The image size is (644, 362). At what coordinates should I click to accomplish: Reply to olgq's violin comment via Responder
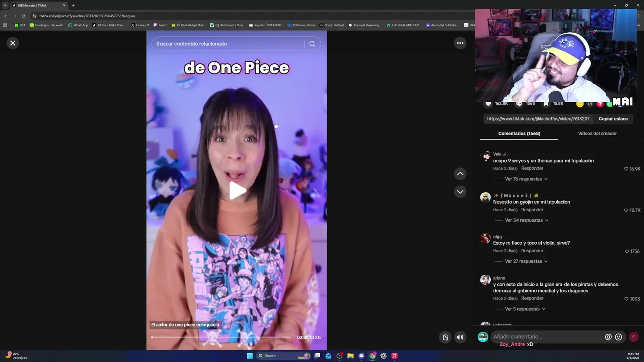532,251
